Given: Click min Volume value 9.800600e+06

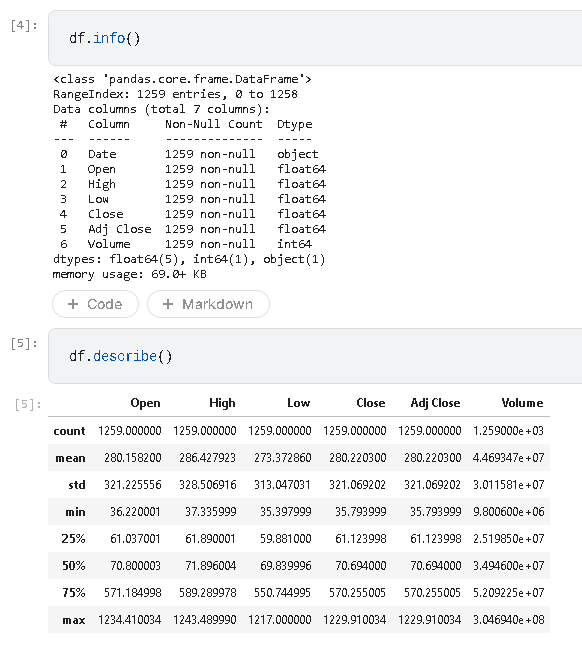Looking at the screenshot, I should click(x=509, y=512).
